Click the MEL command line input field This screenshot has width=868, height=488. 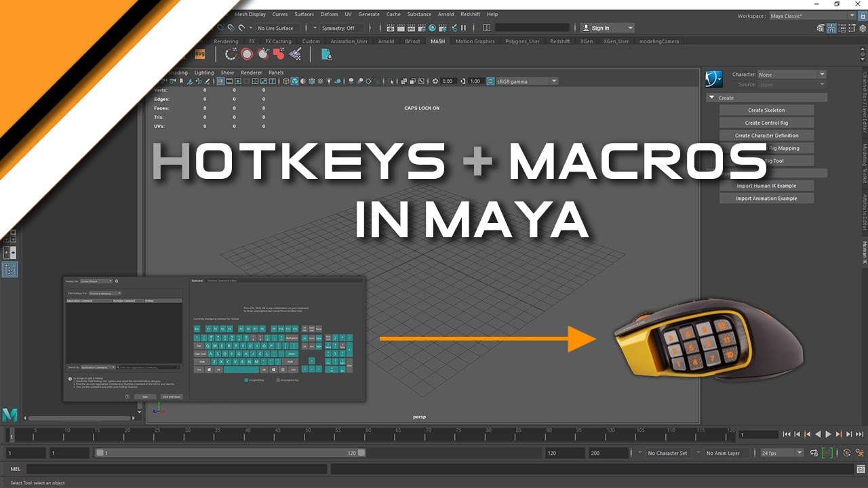point(178,469)
